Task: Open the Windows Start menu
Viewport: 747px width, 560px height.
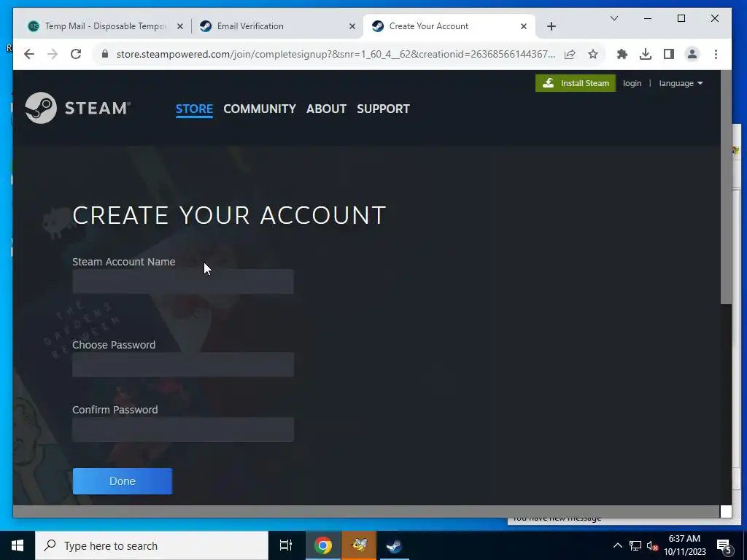Action: pyautogui.click(x=18, y=545)
